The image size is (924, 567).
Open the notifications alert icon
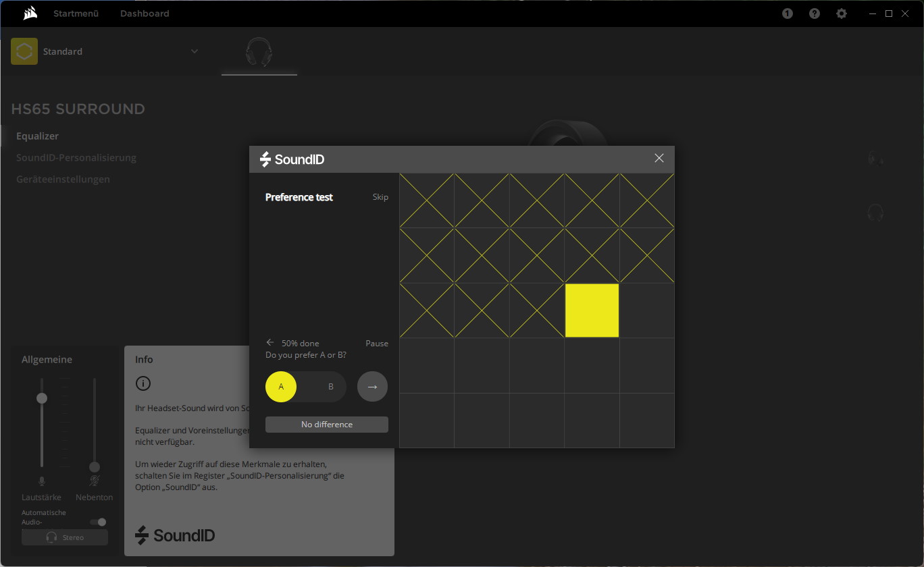tap(788, 13)
